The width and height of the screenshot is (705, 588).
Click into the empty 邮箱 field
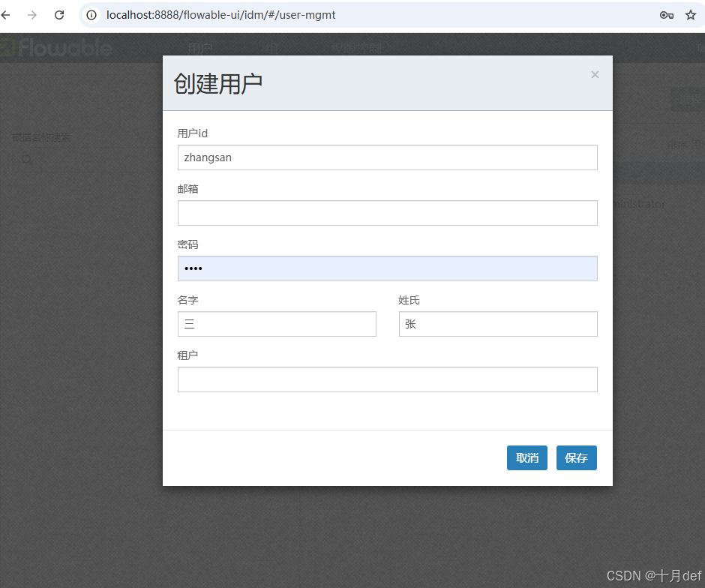(388, 213)
